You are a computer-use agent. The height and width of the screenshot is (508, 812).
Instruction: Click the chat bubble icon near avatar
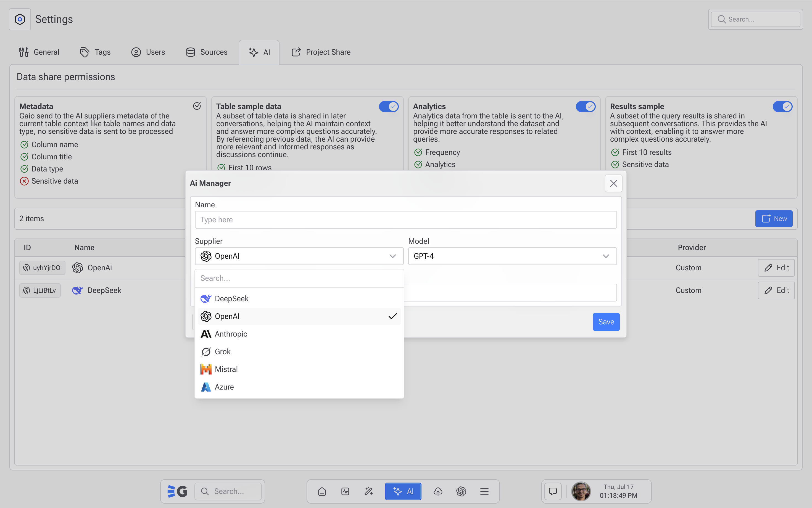(553, 491)
